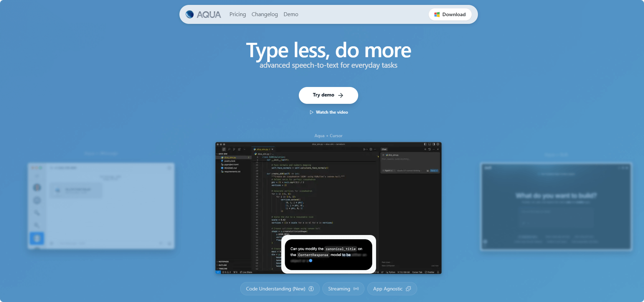The image size is (644, 302).
Task: Toggle the left sidebar layout icon in editor
Action: (x=425, y=144)
